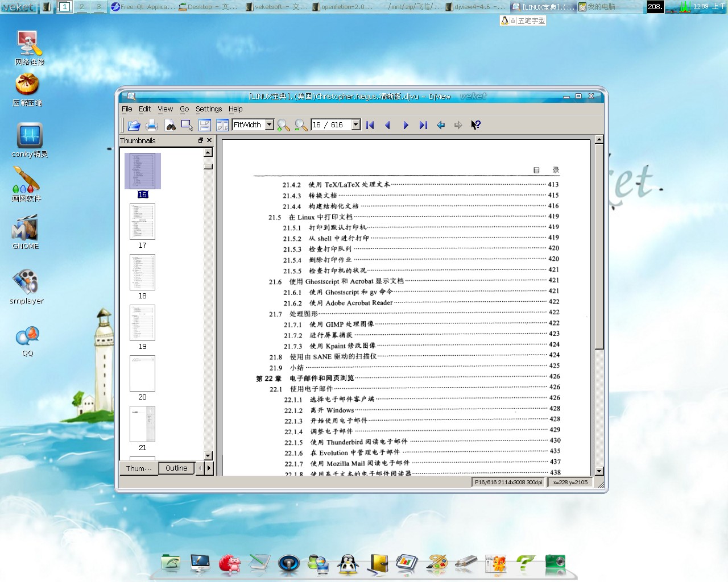Zoom out with the minus magnifier
Image resolution: width=728 pixels, height=582 pixels.
(301, 125)
